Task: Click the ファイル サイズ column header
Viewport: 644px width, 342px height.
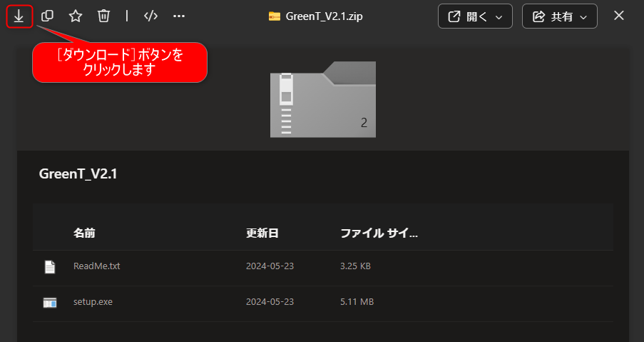Action: coord(379,233)
